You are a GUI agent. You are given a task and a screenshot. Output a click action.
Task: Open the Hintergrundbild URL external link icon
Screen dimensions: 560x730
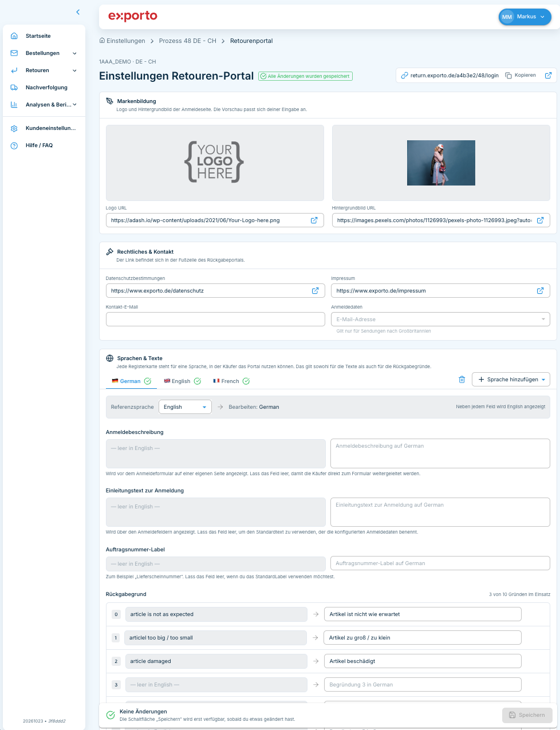(x=540, y=220)
